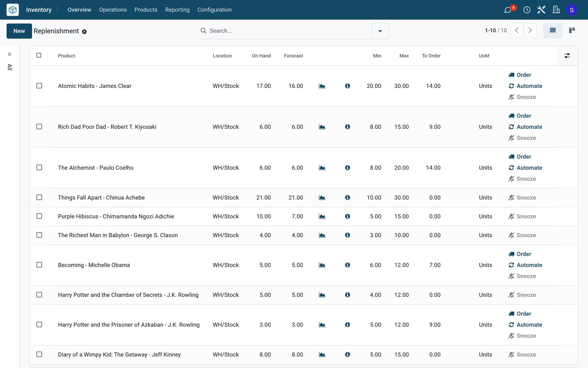Click the New button

coord(19,31)
